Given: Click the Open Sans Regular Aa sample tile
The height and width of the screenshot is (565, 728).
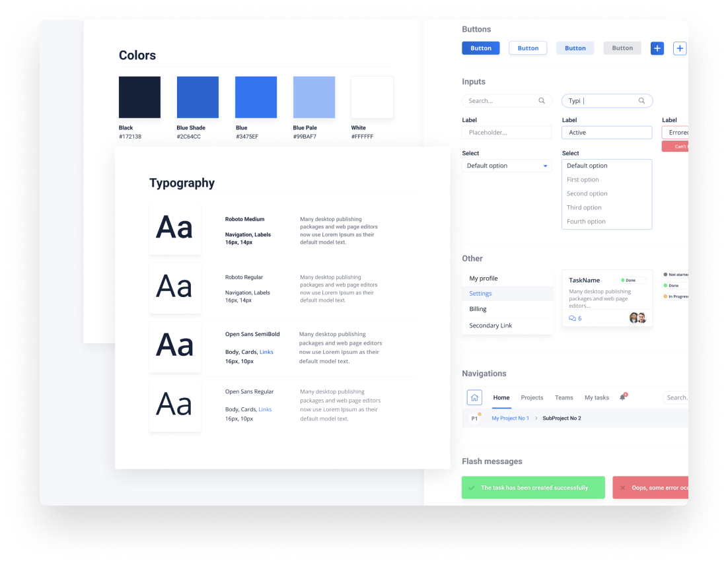Looking at the screenshot, I should (175, 406).
